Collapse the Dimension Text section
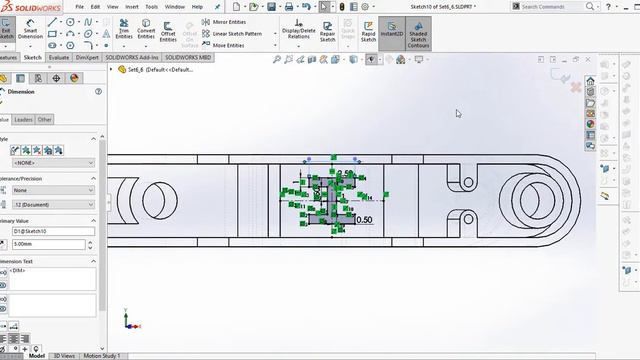The image size is (640, 360). 93,261
